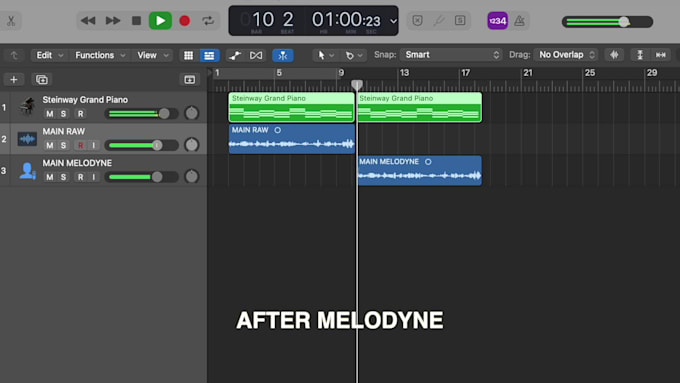Open the View menu
Screen dimensions: 680x383
(x=153, y=55)
